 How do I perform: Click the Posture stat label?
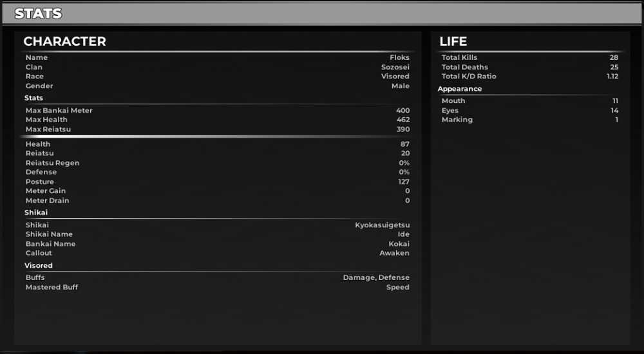click(x=39, y=182)
